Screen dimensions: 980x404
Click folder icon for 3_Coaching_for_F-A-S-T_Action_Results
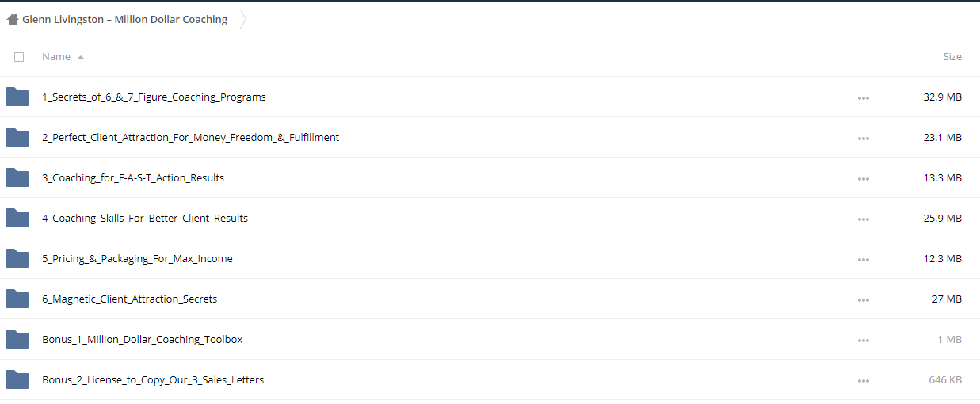pyautogui.click(x=17, y=177)
